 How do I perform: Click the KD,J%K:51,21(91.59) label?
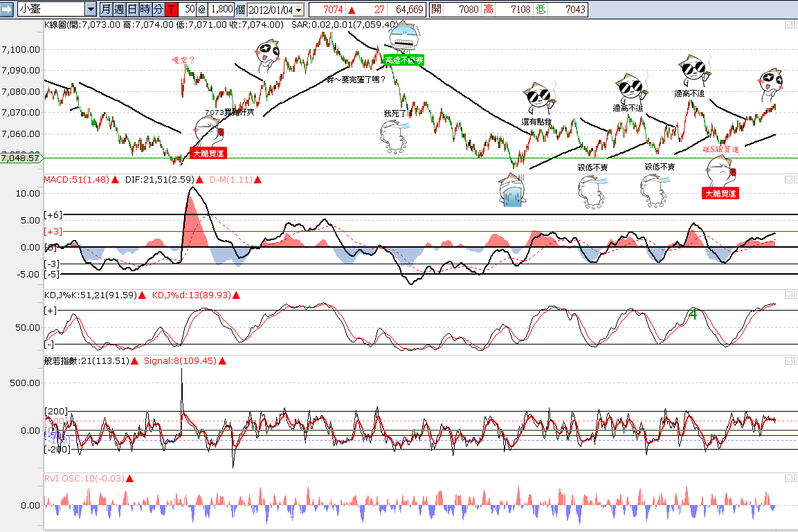click(91, 295)
